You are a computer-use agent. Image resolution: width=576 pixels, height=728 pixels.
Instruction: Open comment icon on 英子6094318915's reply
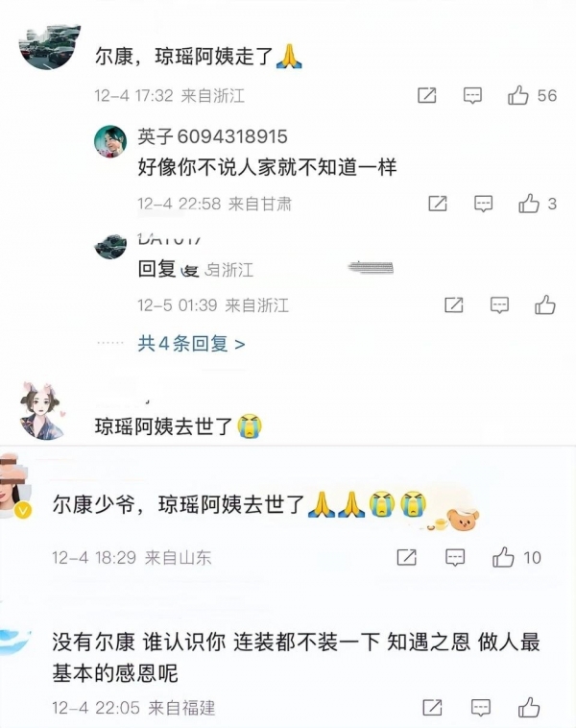click(x=483, y=204)
